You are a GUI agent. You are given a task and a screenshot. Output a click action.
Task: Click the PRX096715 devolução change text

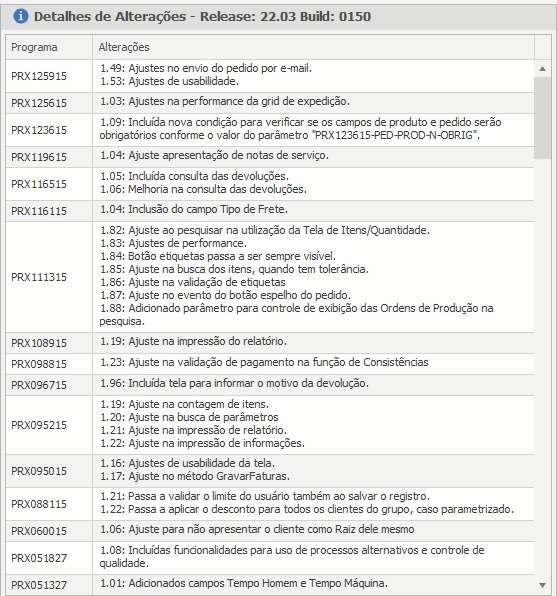[x=234, y=383]
